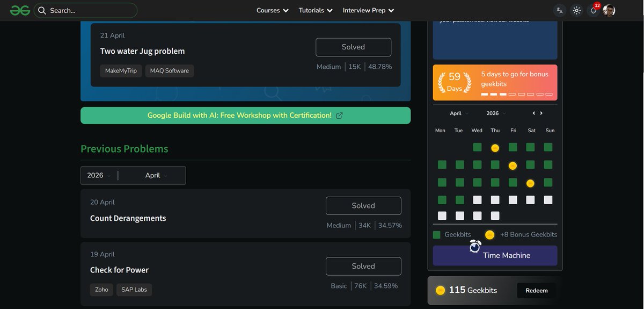Open the language translate icon
The image size is (644, 309).
[560, 10]
